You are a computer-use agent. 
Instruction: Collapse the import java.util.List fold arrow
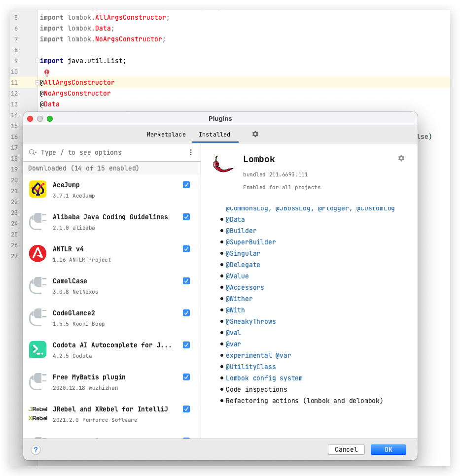37,61
